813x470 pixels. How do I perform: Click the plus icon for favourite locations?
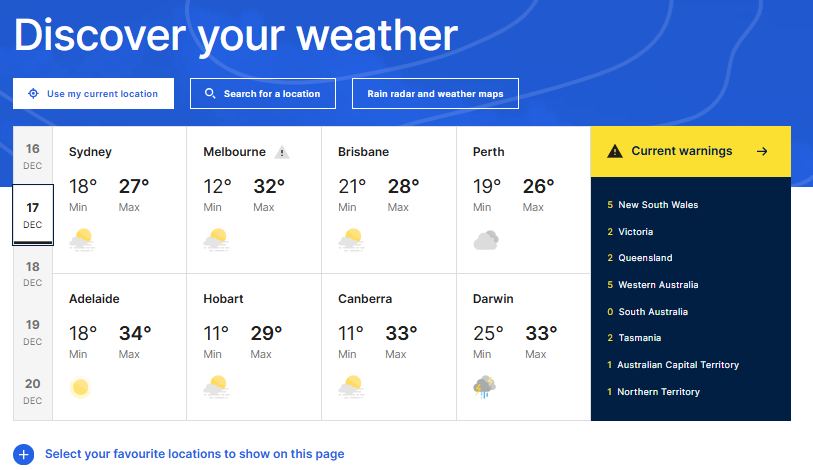[x=24, y=454]
